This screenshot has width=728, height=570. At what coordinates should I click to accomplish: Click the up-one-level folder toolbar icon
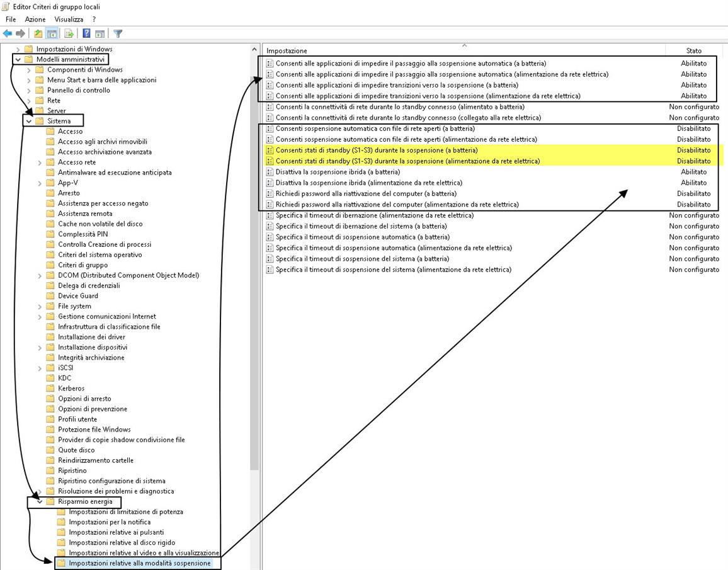pyautogui.click(x=38, y=33)
